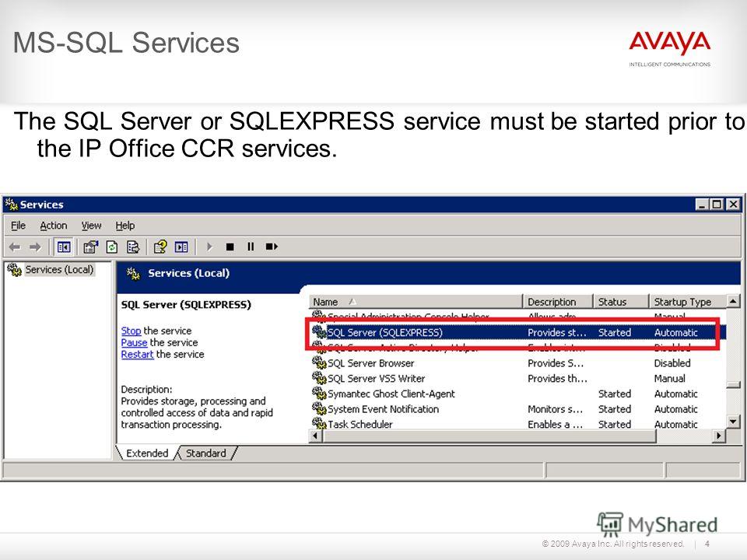Click the gear icon beside SQL Server (SQLEXPRESS)

point(319,332)
